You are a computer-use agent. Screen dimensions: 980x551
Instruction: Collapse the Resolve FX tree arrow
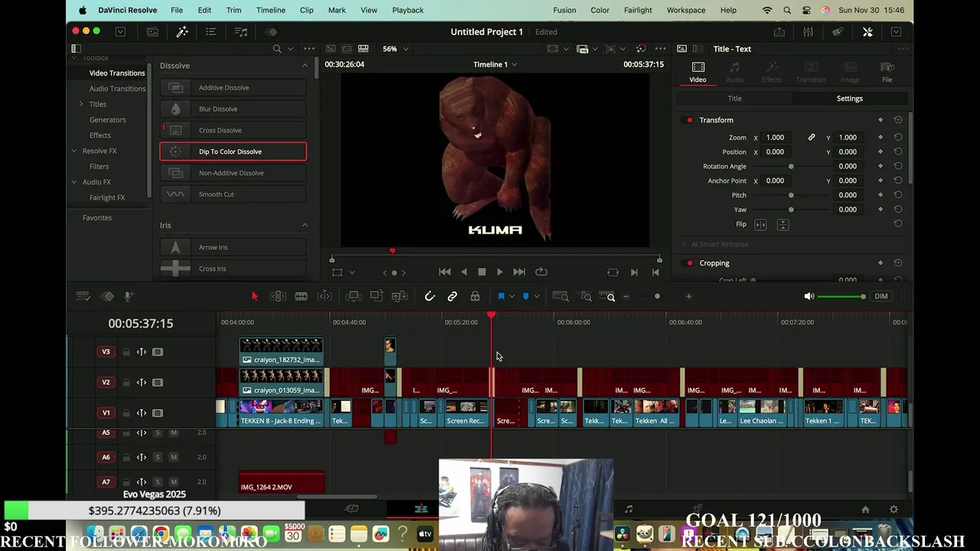[74, 151]
